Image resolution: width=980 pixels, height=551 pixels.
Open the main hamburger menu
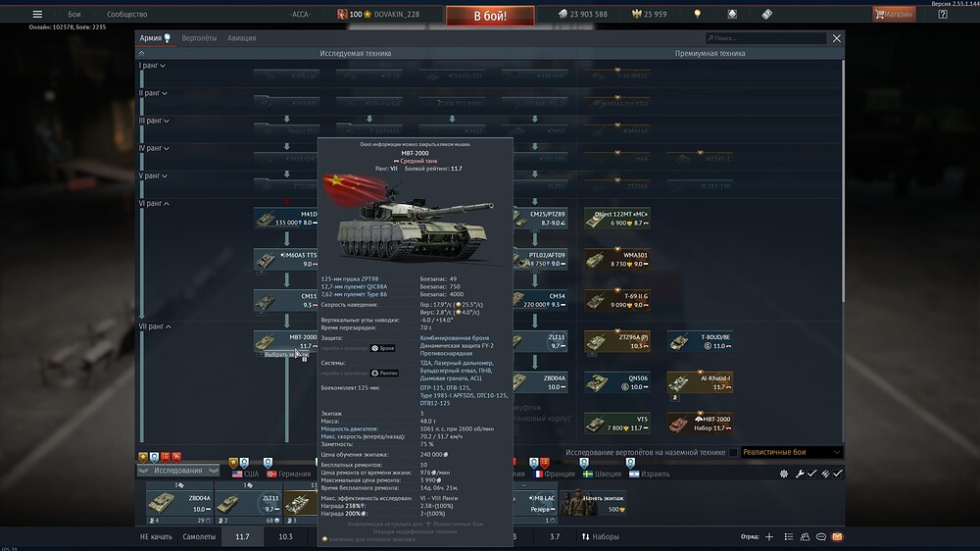tap(37, 14)
